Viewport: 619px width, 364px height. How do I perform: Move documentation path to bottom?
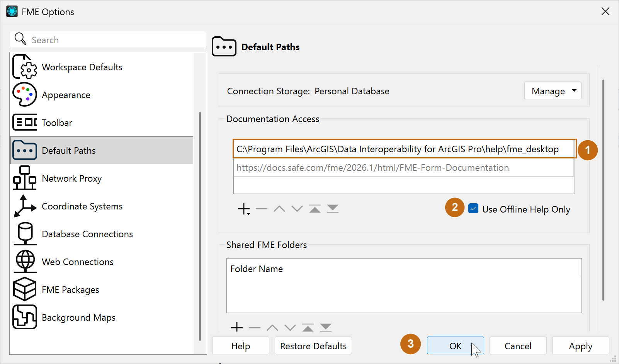333,209
